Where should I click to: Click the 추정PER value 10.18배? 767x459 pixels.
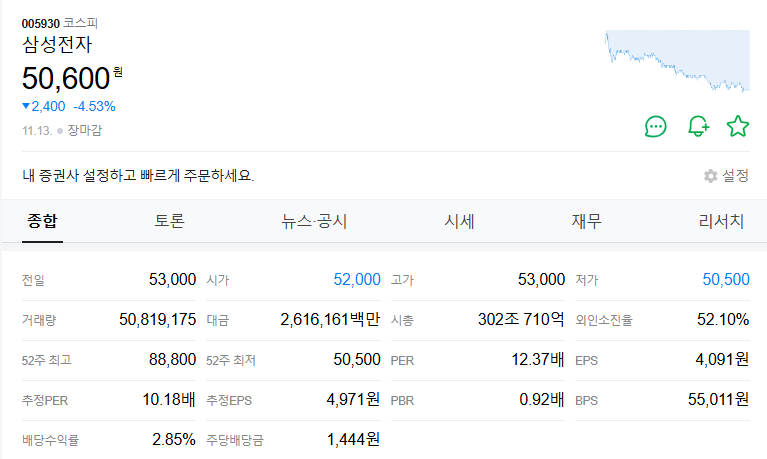point(169,400)
